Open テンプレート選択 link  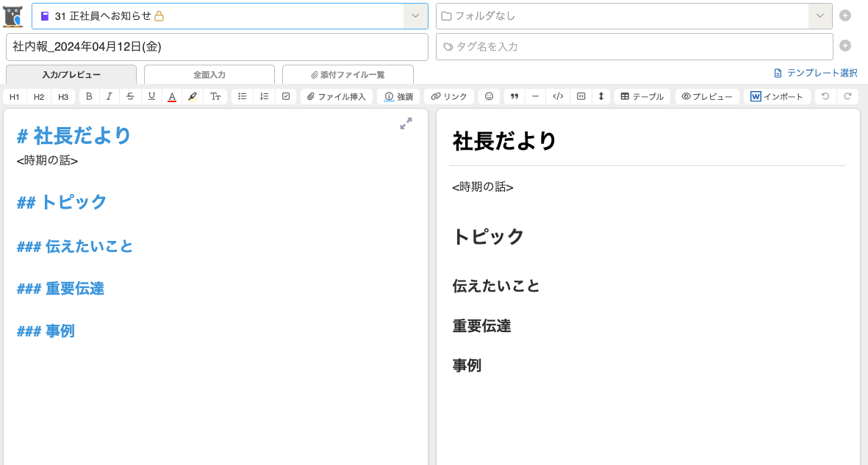click(x=815, y=73)
